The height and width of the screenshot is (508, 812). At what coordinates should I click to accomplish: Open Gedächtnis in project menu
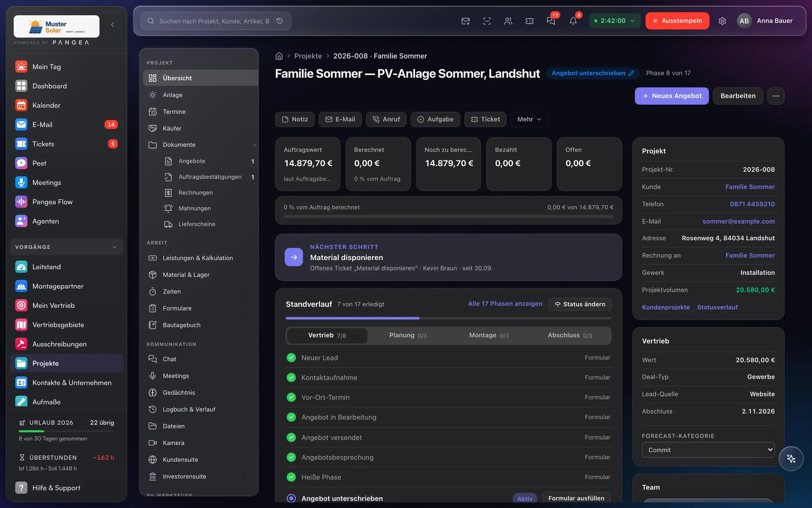[x=200, y=393]
